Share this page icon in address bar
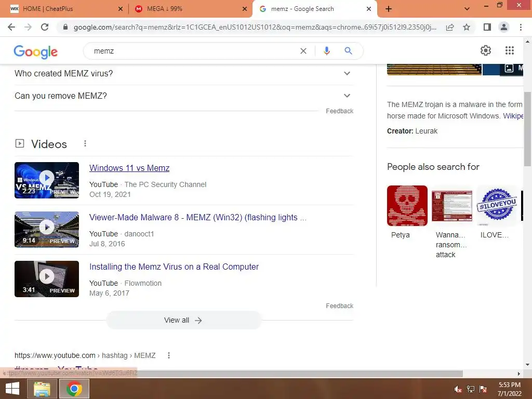532x399 pixels. coord(450,27)
